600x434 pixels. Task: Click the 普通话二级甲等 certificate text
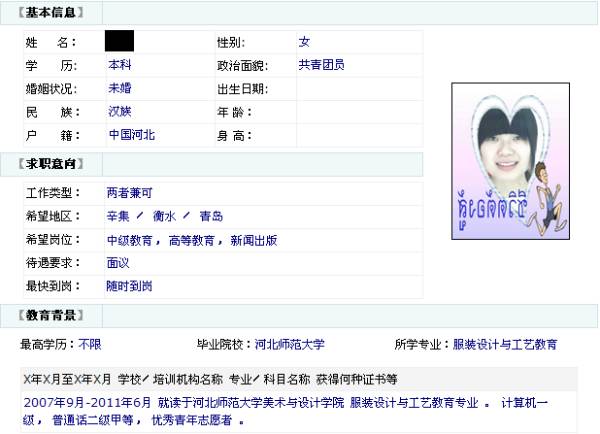point(92,420)
